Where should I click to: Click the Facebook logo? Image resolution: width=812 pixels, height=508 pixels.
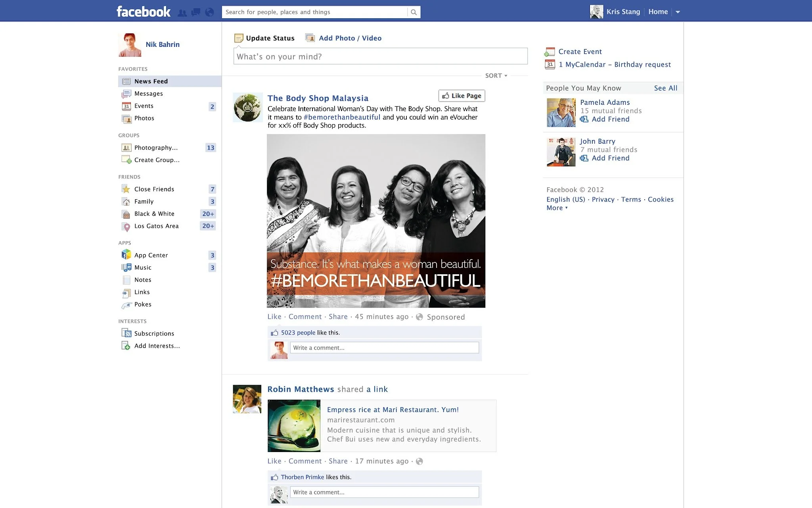coord(144,12)
